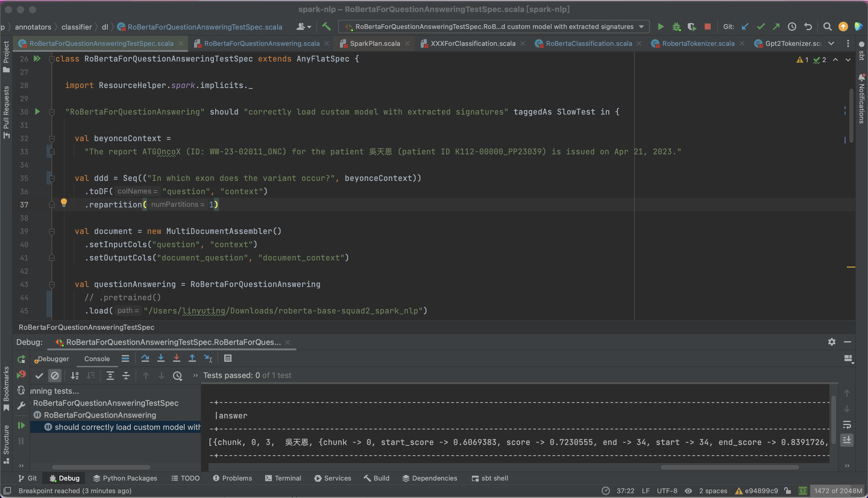Toggle Show Passed tests checkmark
The height and width of the screenshot is (498, 868).
[x=39, y=376]
